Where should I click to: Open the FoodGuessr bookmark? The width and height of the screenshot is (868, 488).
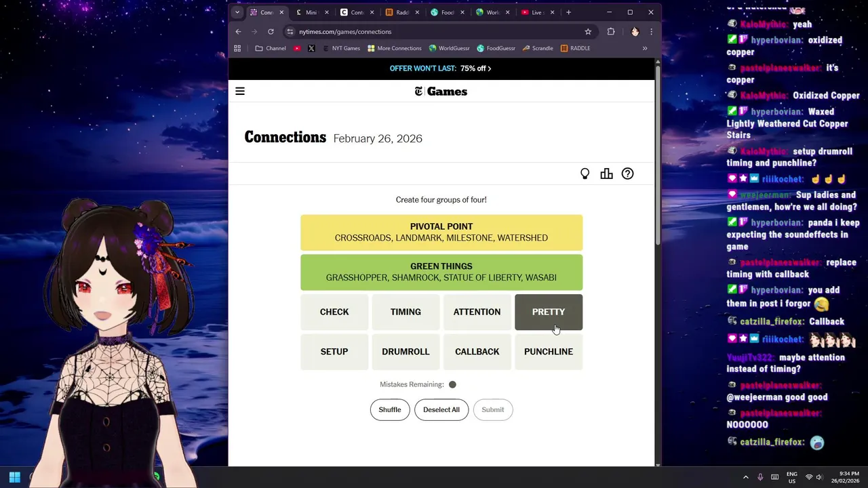coord(496,48)
